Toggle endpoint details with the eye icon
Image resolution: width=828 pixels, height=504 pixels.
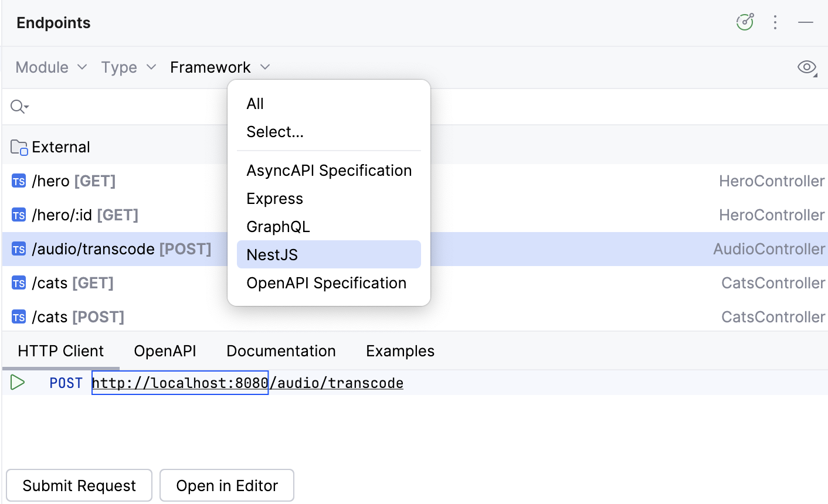pos(807,67)
